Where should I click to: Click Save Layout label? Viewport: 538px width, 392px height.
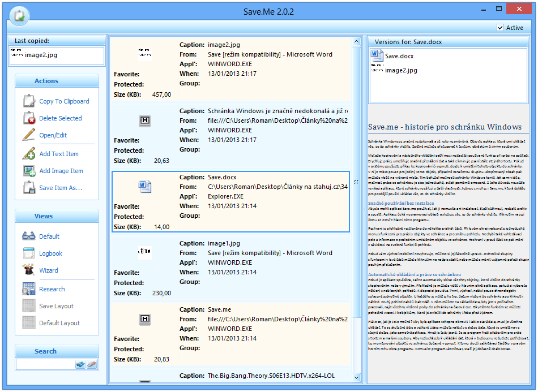[x=56, y=306]
